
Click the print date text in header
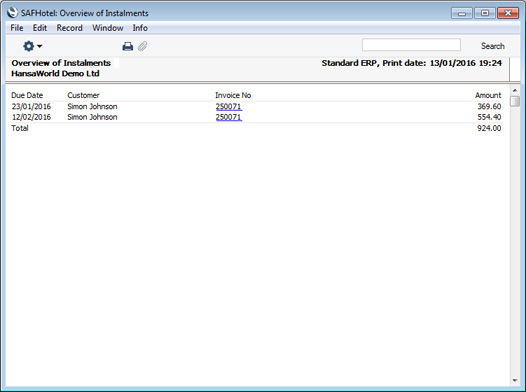pyautogui.click(x=412, y=63)
